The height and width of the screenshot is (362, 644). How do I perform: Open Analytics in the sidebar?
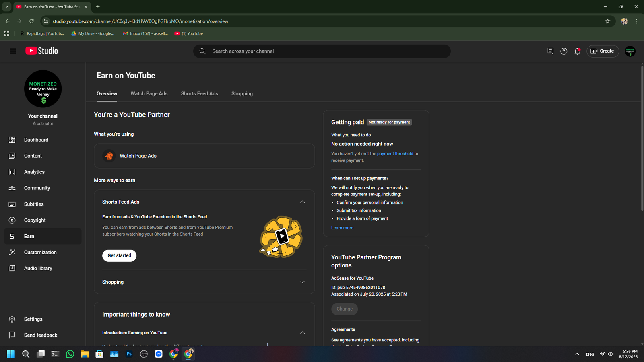coord(43,172)
